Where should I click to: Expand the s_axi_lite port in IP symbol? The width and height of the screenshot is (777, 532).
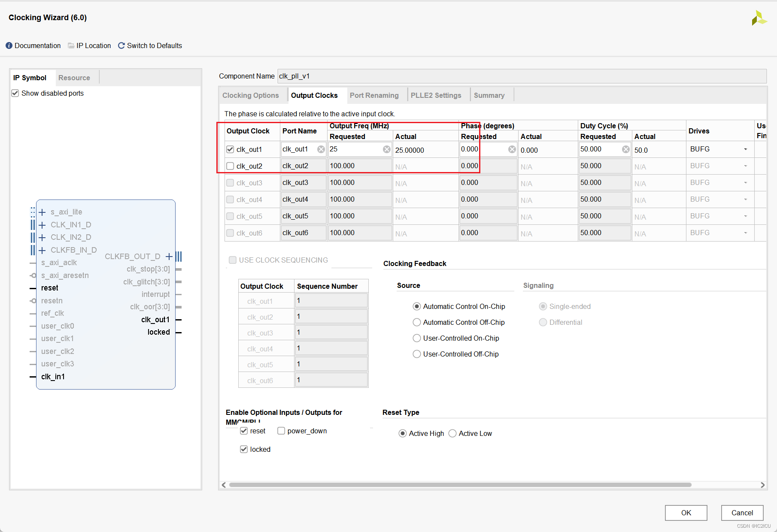42,212
